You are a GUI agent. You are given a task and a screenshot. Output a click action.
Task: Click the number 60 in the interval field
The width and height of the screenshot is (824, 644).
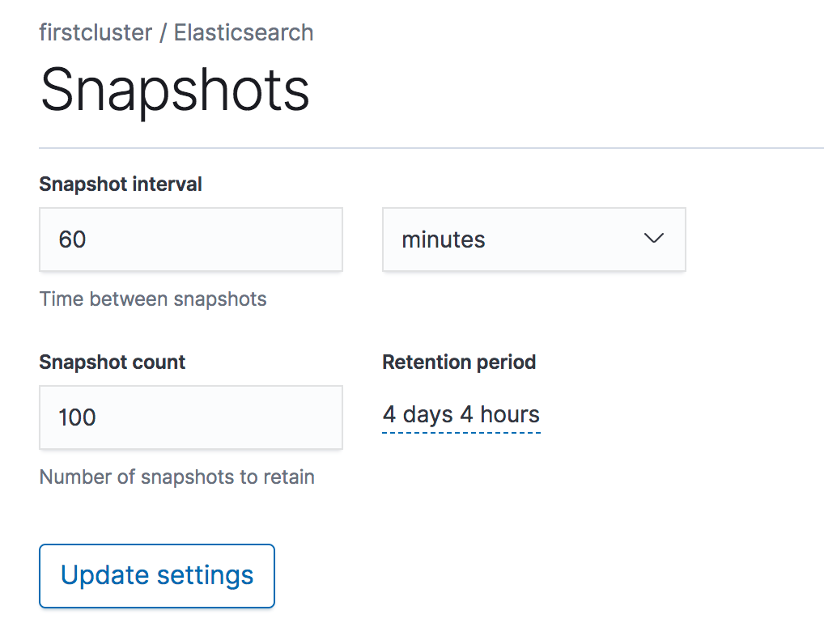(x=73, y=239)
